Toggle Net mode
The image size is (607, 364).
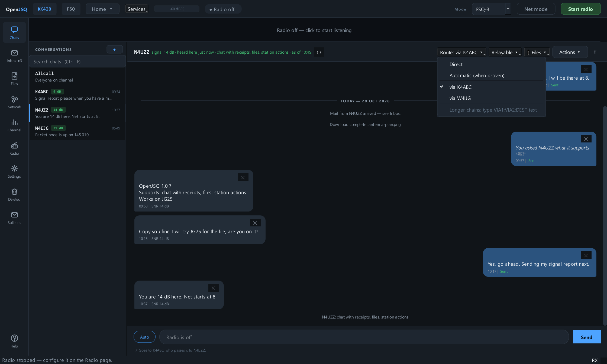tap(536, 9)
